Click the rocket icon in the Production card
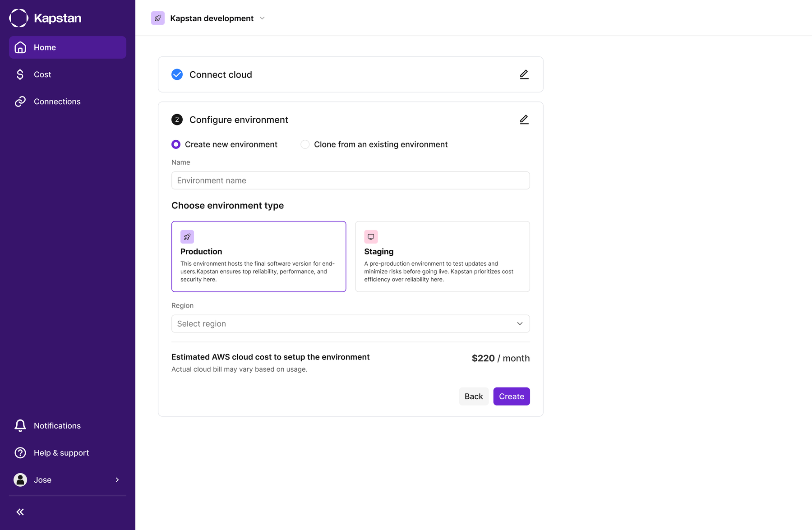This screenshot has width=812, height=530. pos(187,237)
